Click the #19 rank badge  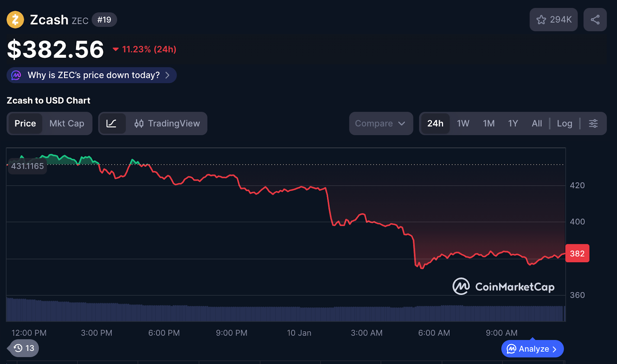pos(104,20)
